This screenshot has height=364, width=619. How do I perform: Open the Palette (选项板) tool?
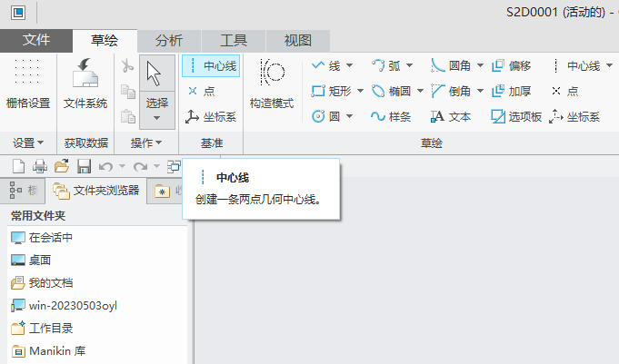516,117
